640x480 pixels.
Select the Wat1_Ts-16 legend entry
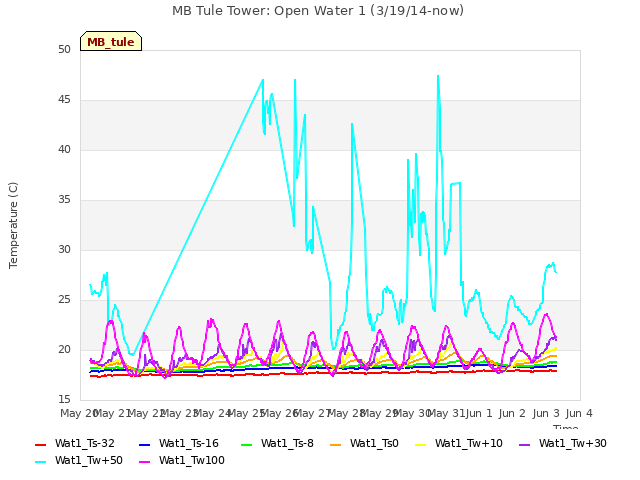pos(178,444)
